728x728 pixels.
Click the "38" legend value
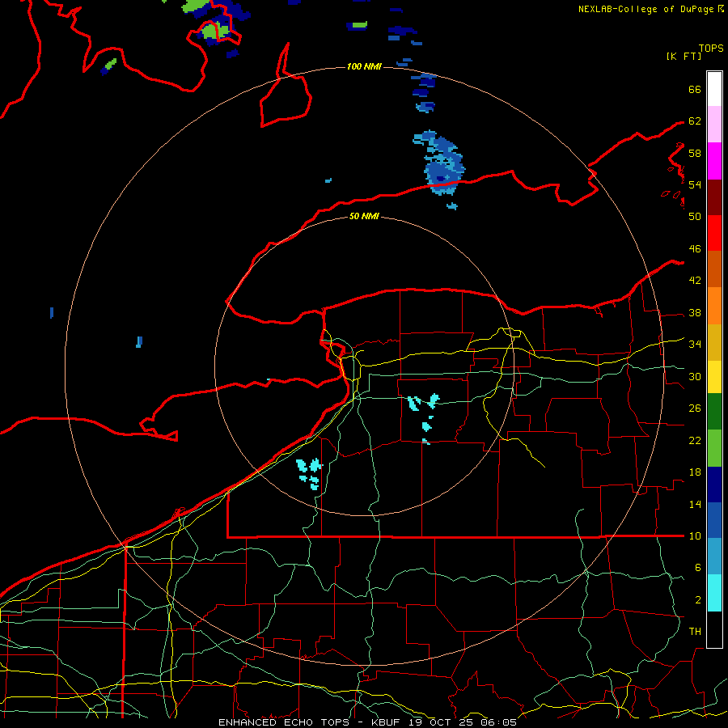pos(695,312)
